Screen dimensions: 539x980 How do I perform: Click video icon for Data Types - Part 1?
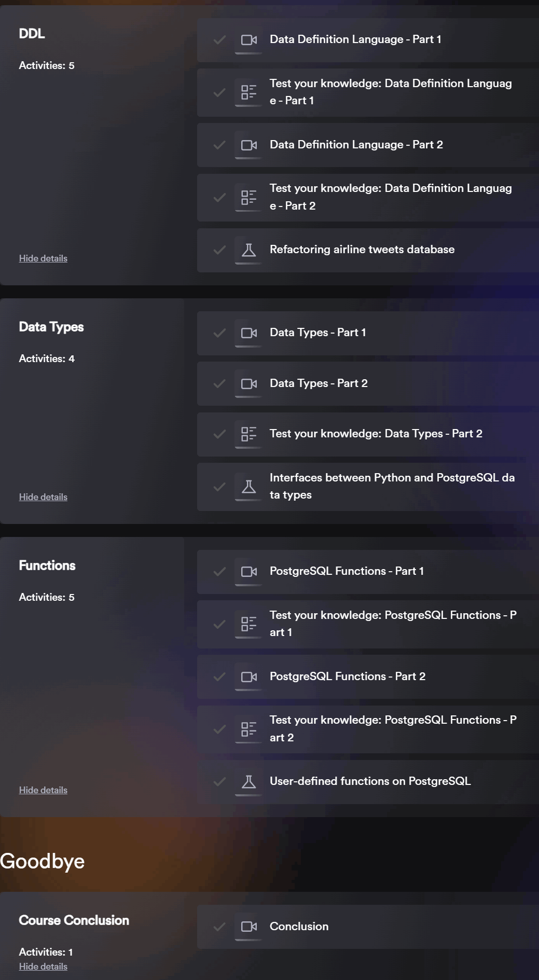[249, 333]
